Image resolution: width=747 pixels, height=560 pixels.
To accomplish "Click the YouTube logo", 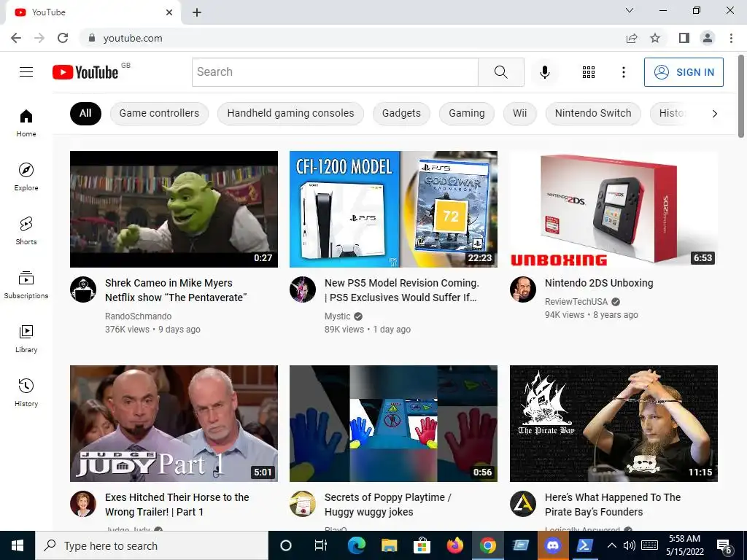I will tap(86, 72).
